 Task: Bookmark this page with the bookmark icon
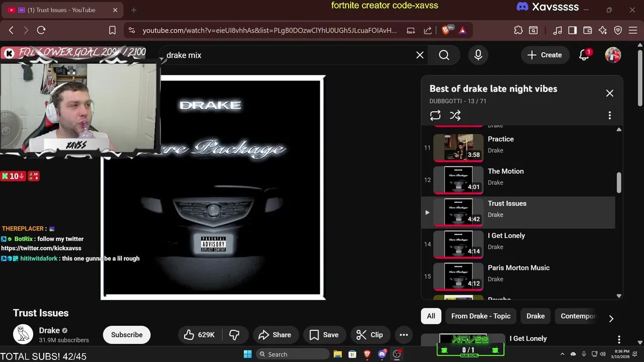coord(112,30)
